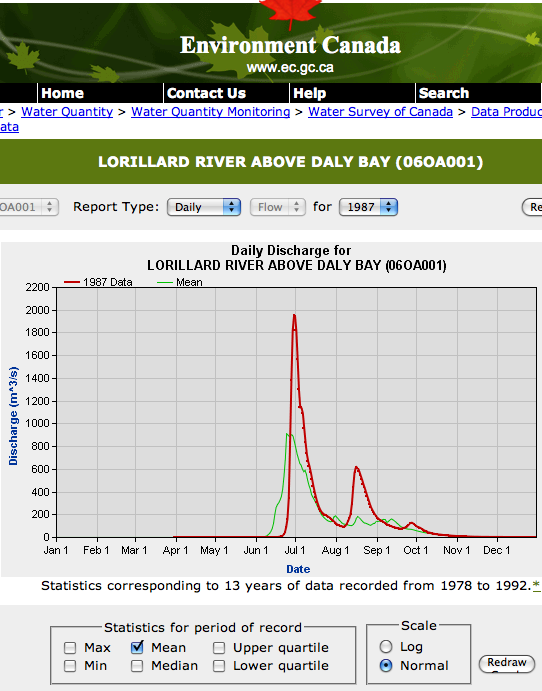Enable the Lower quartile checkbox
The image size is (542, 691).
point(219,666)
